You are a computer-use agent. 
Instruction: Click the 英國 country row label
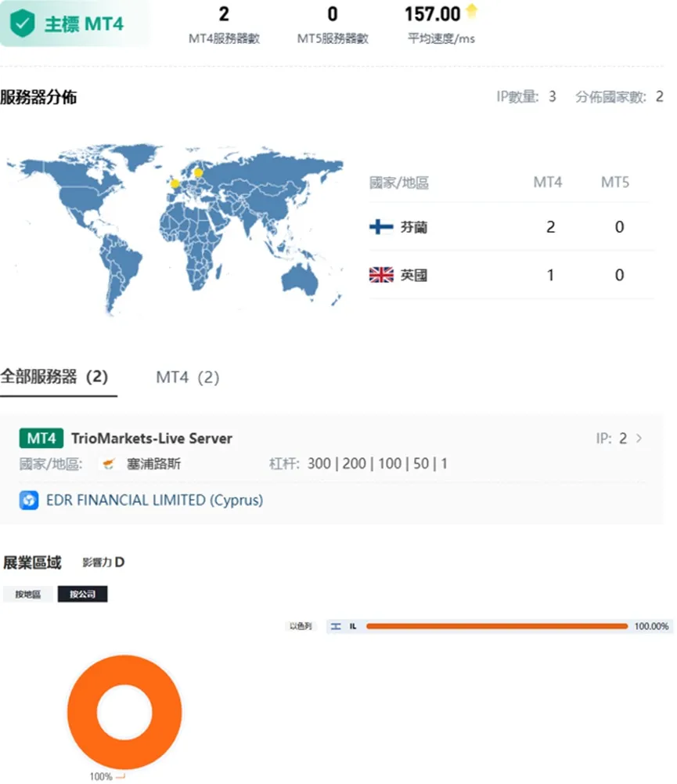[414, 275]
